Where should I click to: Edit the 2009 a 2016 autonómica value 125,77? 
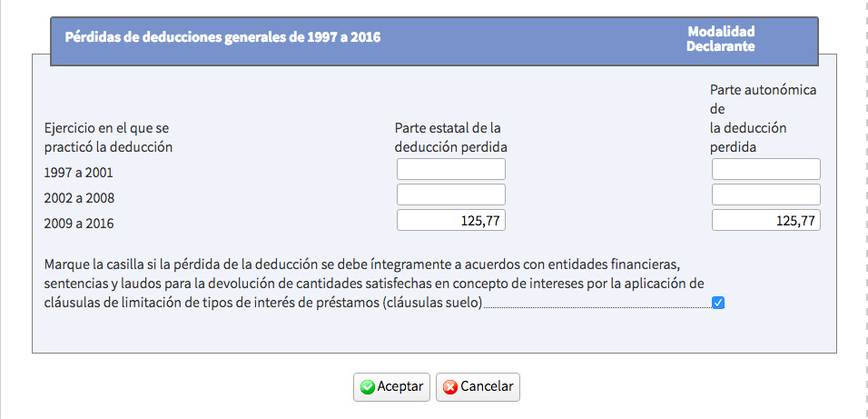765,220
